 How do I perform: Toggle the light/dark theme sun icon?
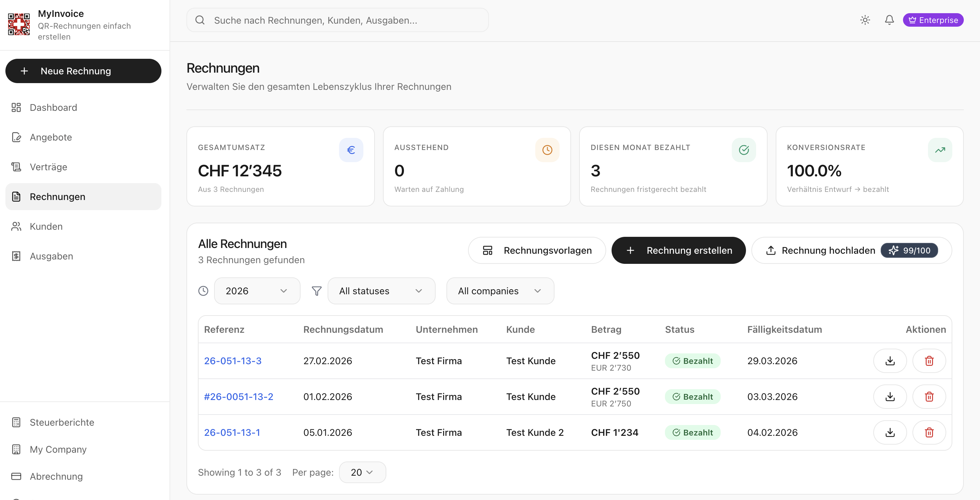tap(865, 20)
